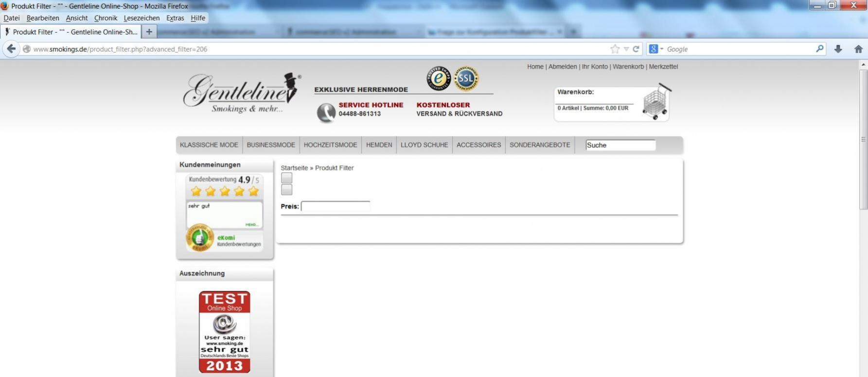Click the browser back arrow button

[11, 49]
